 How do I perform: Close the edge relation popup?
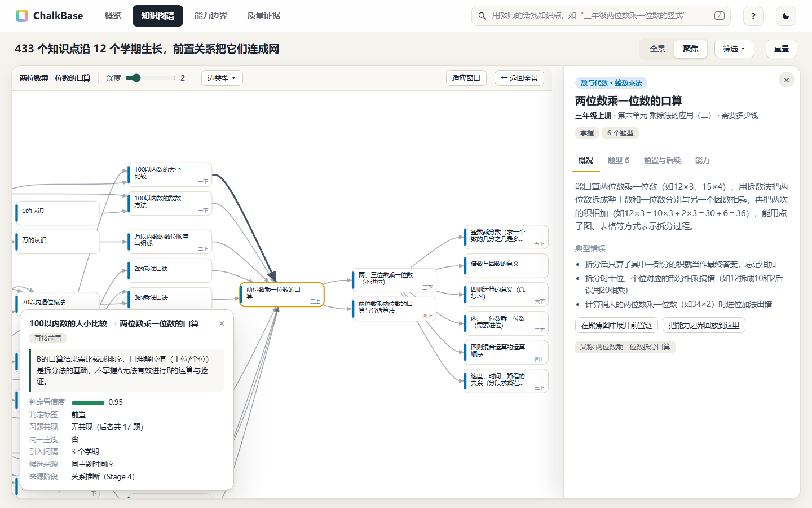pyautogui.click(x=222, y=323)
